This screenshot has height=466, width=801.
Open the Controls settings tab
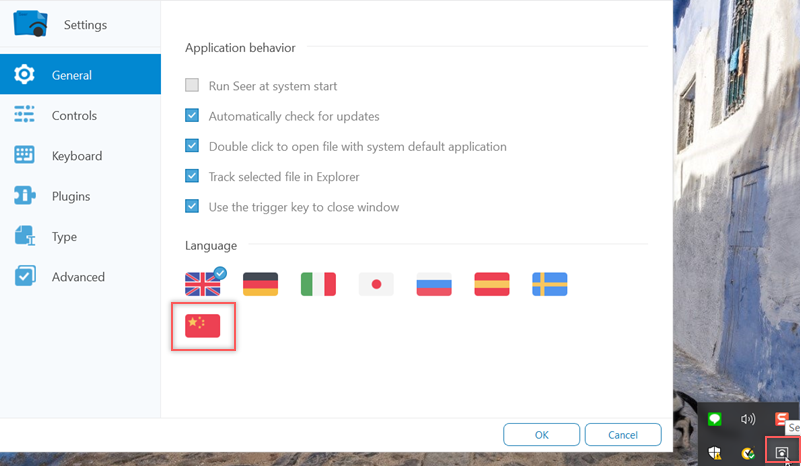click(x=80, y=115)
